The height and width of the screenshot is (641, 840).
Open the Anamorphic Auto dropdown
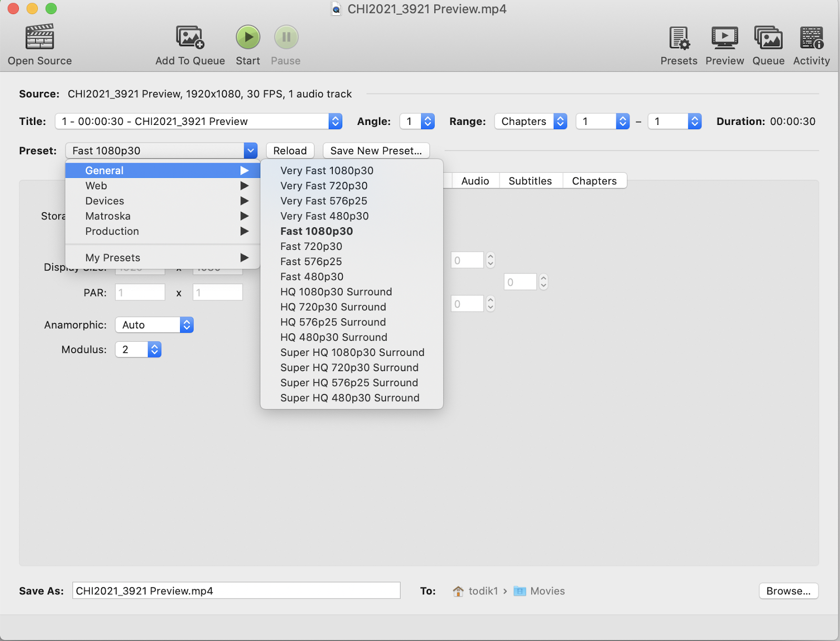pyautogui.click(x=154, y=325)
